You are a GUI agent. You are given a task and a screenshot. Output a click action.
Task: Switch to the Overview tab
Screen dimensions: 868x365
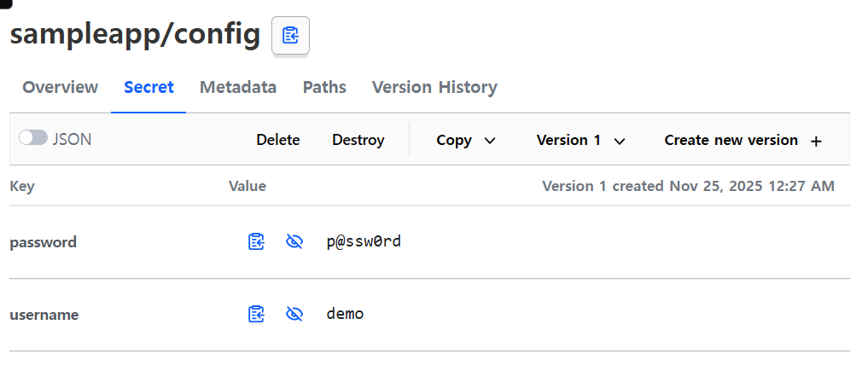(x=61, y=87)
